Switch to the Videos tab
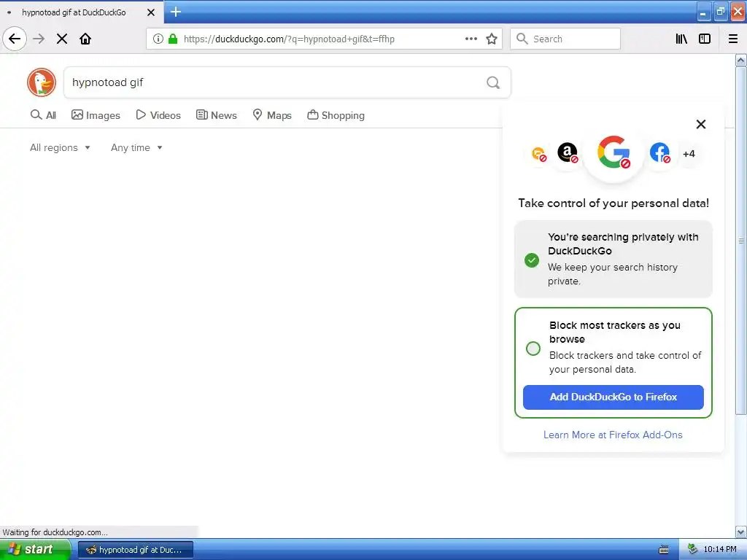This screenshot has height=560, width=747. (158, 115)
